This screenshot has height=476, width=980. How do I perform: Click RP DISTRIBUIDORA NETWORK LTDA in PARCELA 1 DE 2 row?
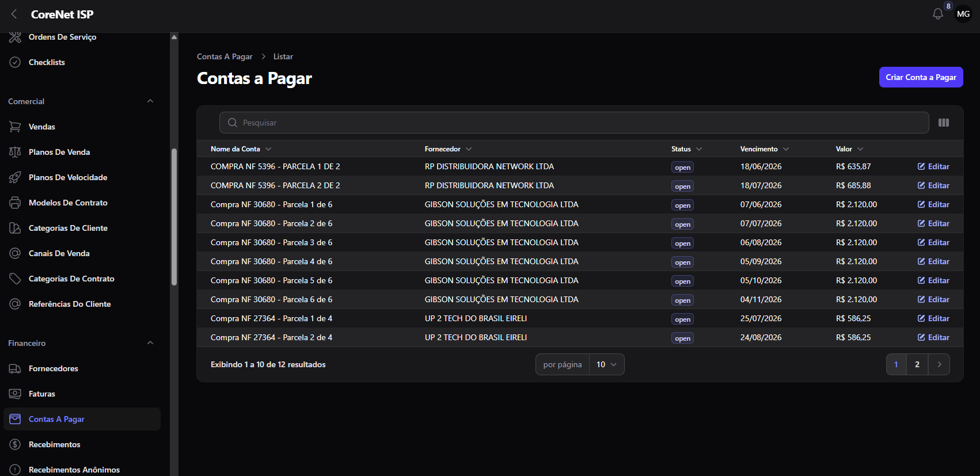click(489, 166)
